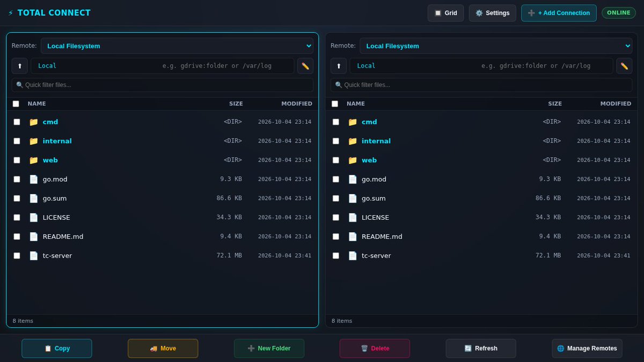Click the pencil edit-path icon in left pane
This screenshot has width=644, height=362.
(305, 66)
